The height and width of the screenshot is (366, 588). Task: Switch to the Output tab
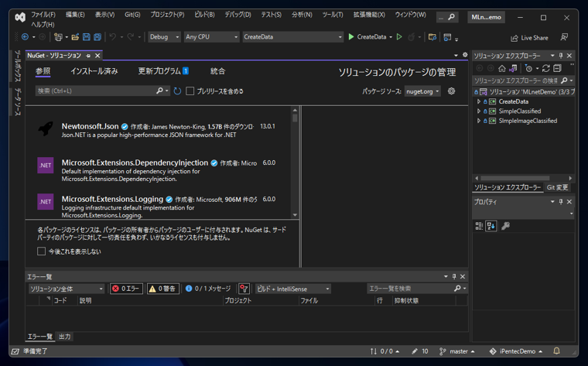coord(64,337)
